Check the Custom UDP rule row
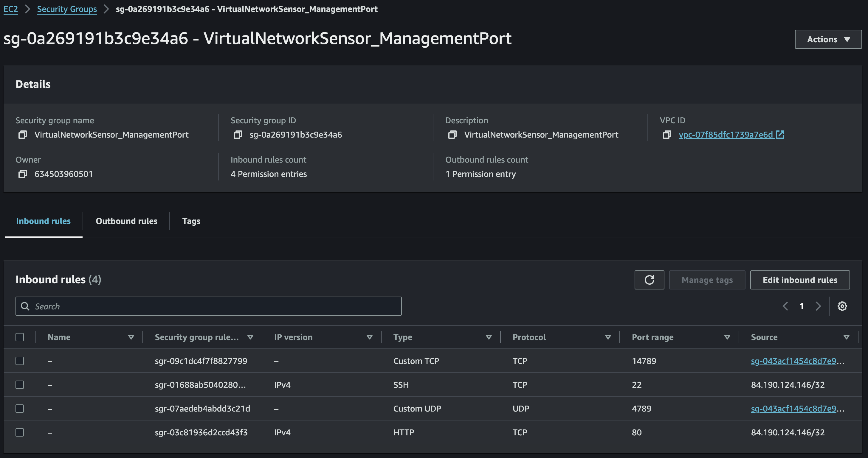Viewport: 868px width, 458px height. [20, 409]
